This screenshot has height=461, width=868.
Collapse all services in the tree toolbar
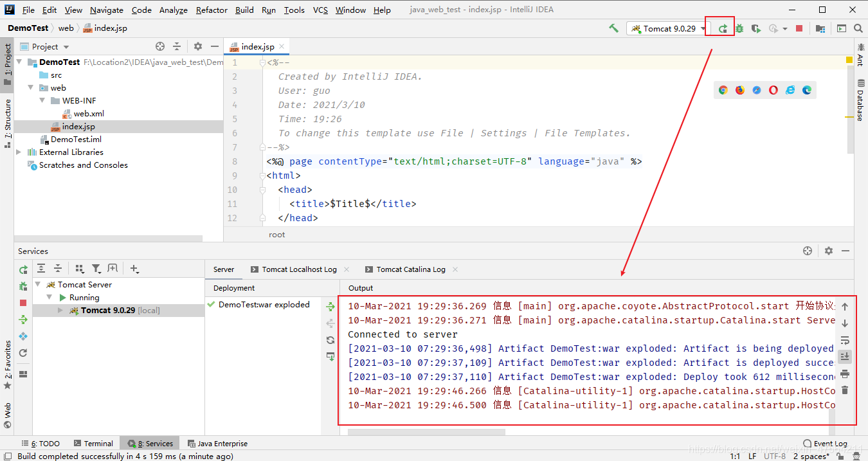point(58,269)
